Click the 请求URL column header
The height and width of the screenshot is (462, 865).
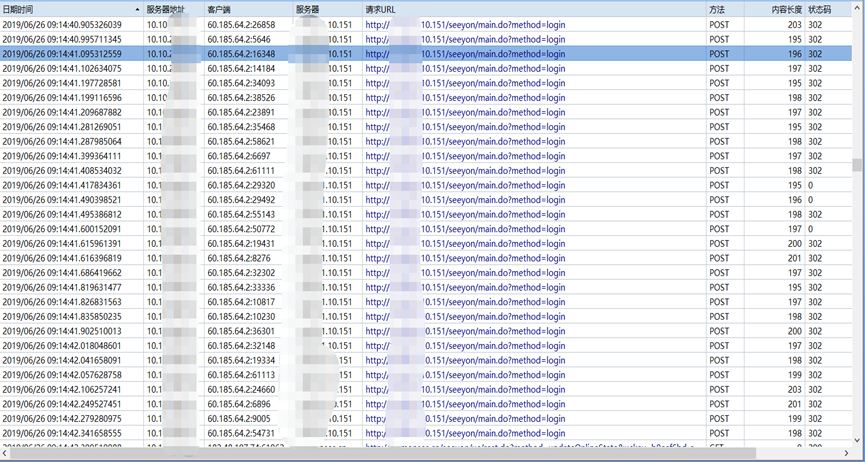380,9
